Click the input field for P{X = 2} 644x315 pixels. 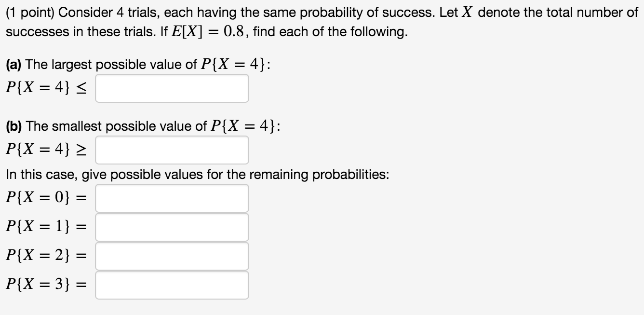(x=172, y=256)
